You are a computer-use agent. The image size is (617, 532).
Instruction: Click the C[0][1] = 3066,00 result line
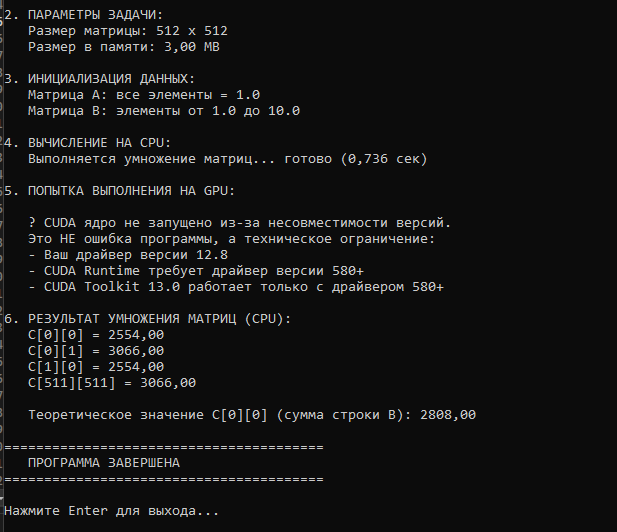96,350
